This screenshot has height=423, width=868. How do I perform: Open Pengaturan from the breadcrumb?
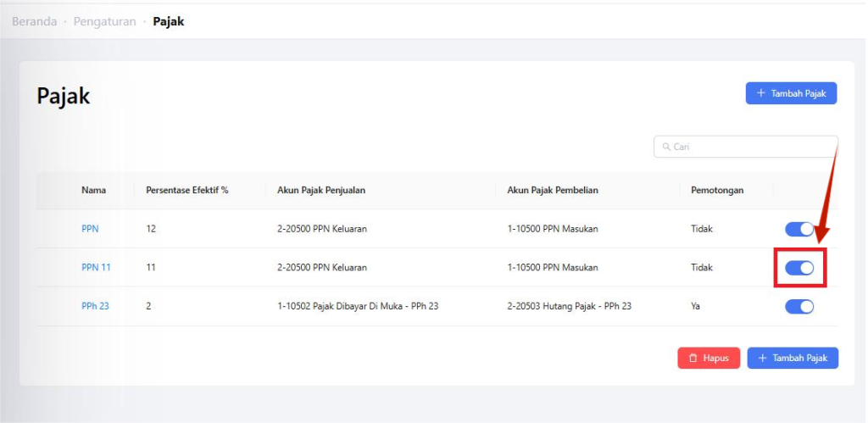click(x=104, y=21)
